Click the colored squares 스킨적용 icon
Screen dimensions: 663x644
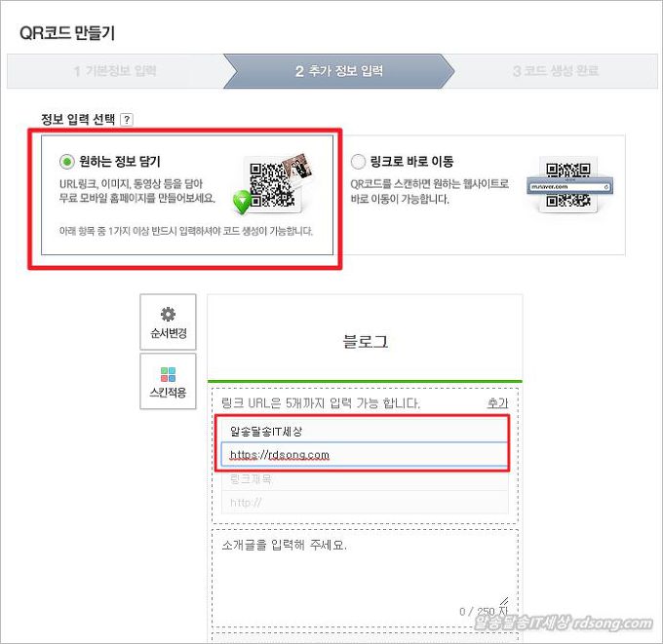pos(168,374)
